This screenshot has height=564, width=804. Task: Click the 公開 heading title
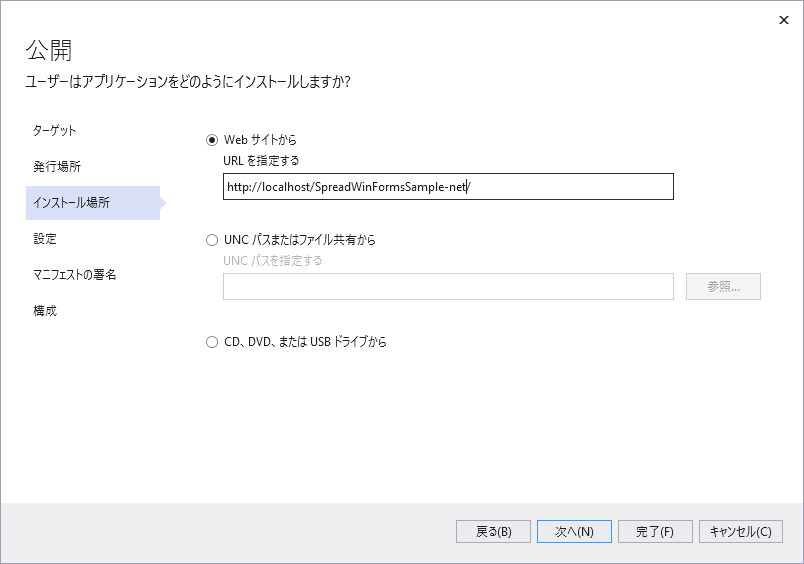click(x=48, y=50)
